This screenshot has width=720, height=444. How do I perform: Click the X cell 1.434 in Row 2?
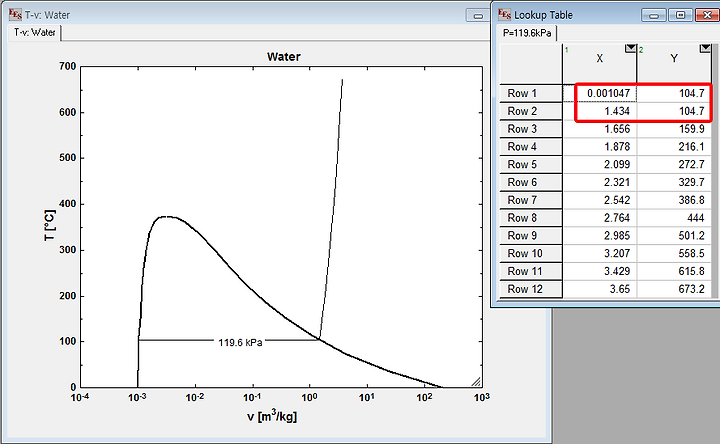[x=600, y=111]
